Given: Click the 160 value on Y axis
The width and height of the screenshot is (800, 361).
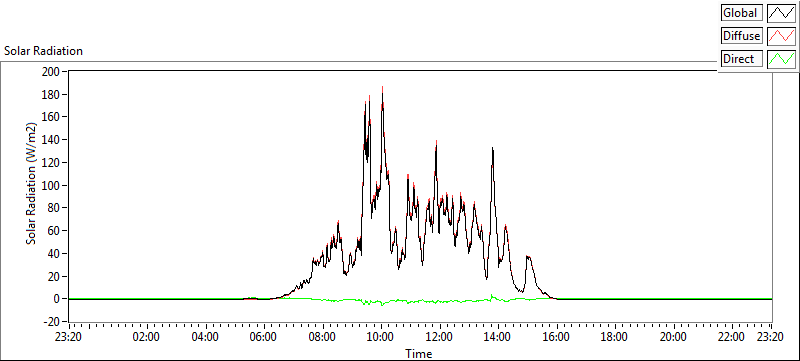Looking at the screenshot, I should pos(52,117).
